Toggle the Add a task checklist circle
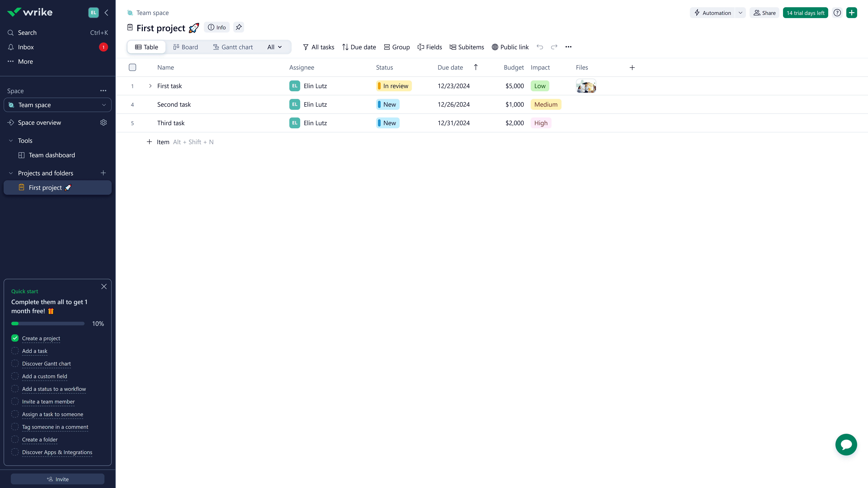This screenshot has width=868, height=488. click(x=15, y=351)
